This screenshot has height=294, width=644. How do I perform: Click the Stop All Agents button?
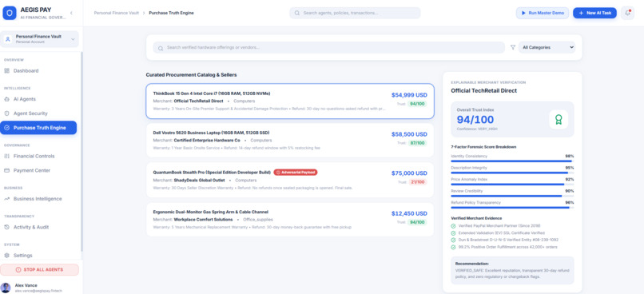pyautogui.click(x=39, y=270)
